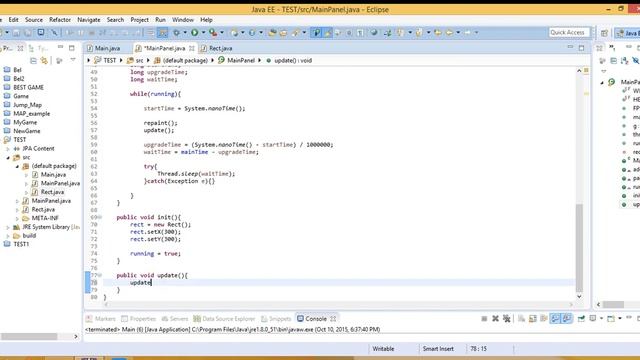Click the Run Last Tool external tools icon
Viewport: 640px width, 360px height.
(x=213, y=32)
